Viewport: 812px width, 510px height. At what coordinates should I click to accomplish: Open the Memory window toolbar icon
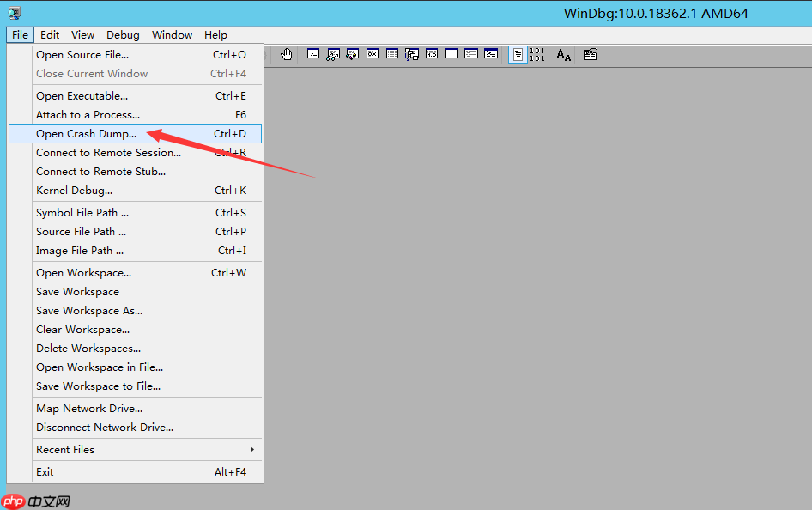[392, 54]
